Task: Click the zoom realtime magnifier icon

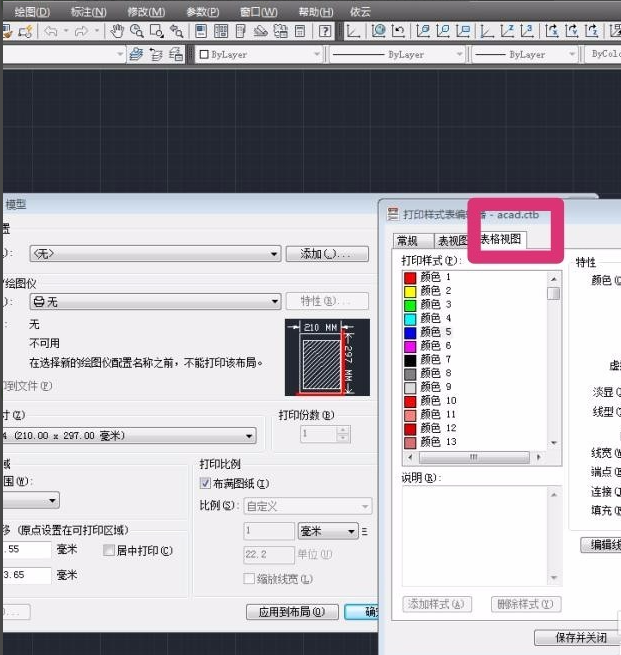Action: click(138, 32)
